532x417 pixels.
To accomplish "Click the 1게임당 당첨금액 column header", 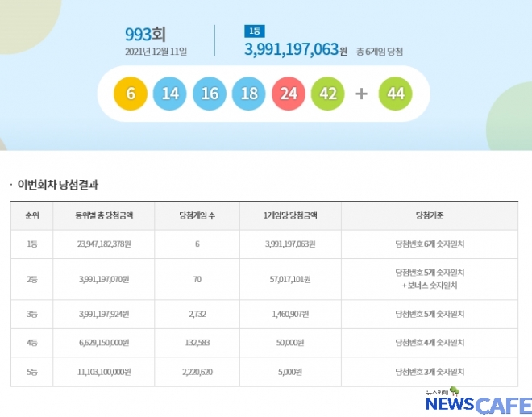I will pos(290,215).
